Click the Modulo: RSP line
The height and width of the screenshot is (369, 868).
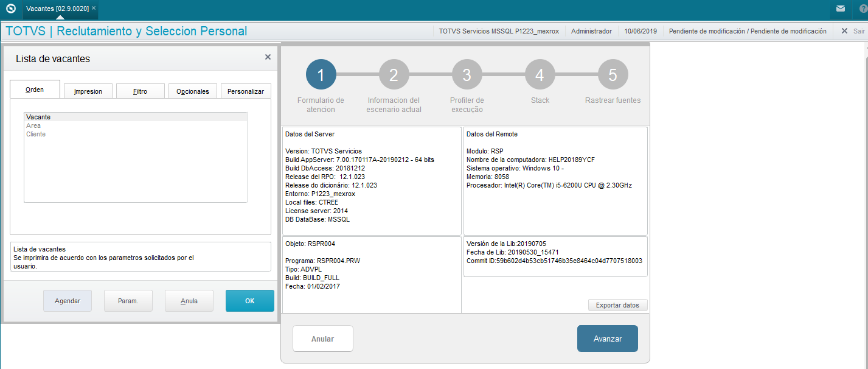click(485, 151)
